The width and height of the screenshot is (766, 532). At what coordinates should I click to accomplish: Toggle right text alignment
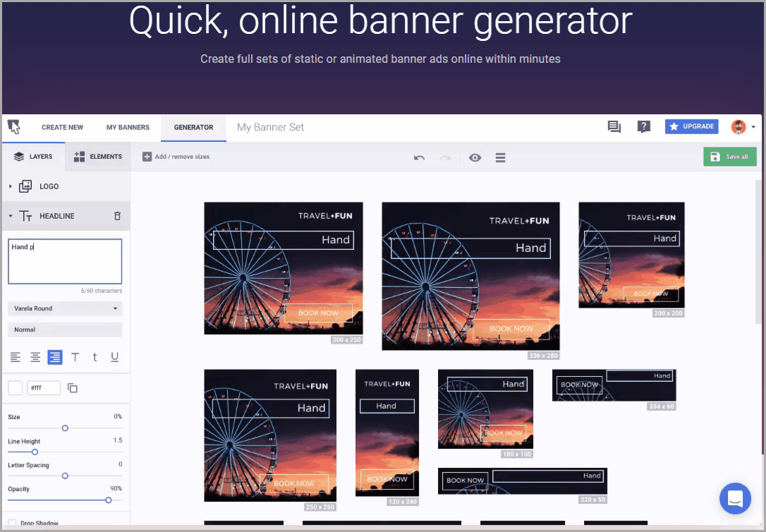coord(55,357)
